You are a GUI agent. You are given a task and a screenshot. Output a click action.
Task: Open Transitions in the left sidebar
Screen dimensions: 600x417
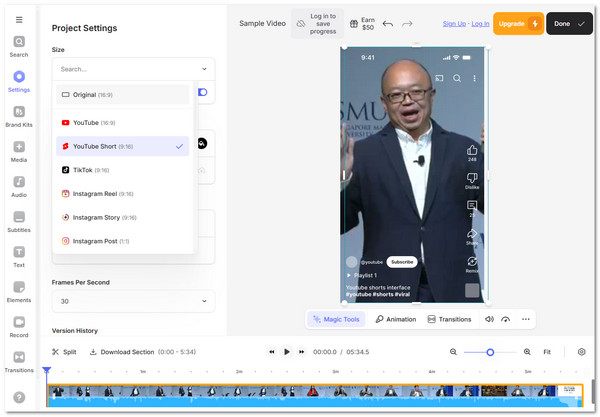pyautogui.click(x=19, y=362)
